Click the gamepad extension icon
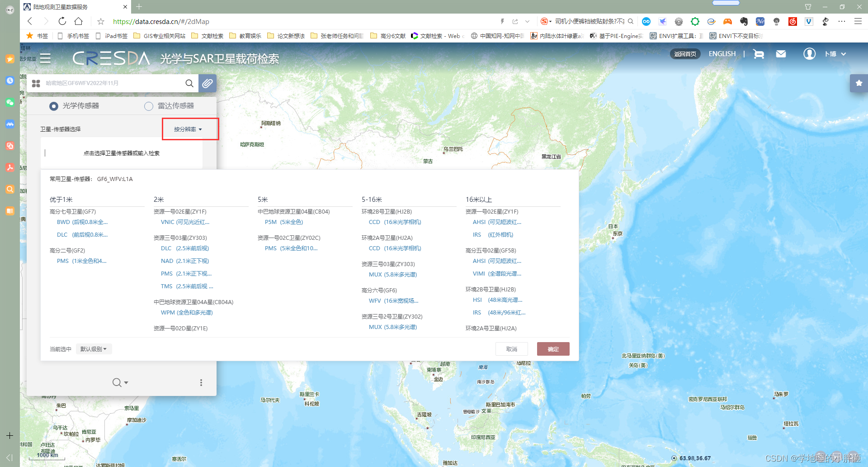 coord(727,21)
